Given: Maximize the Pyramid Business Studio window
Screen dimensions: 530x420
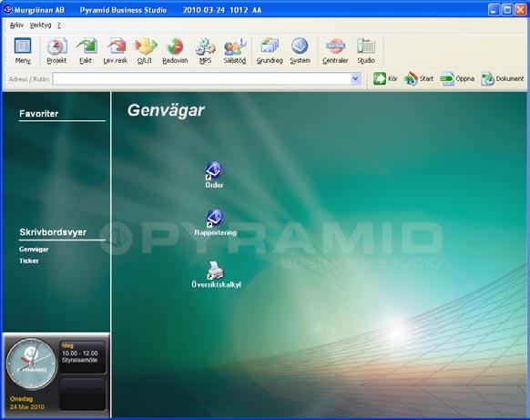Looking at the screenshot, I should click(507, 9).
